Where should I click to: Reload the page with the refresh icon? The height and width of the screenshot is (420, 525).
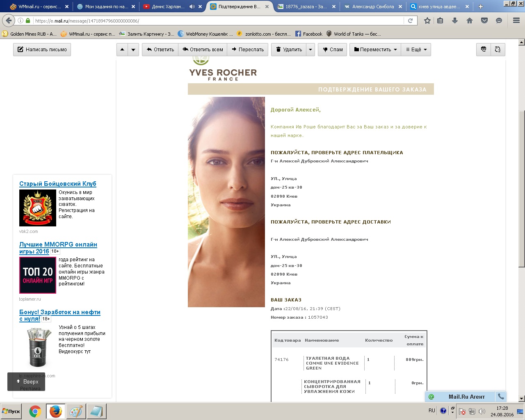[x=410, y=21]
